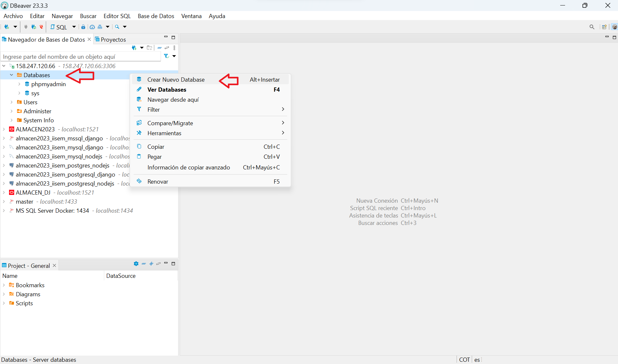Choose Copiar in the context menu
The height and width of the screenshot is (364, 618).
click(210, 147)
